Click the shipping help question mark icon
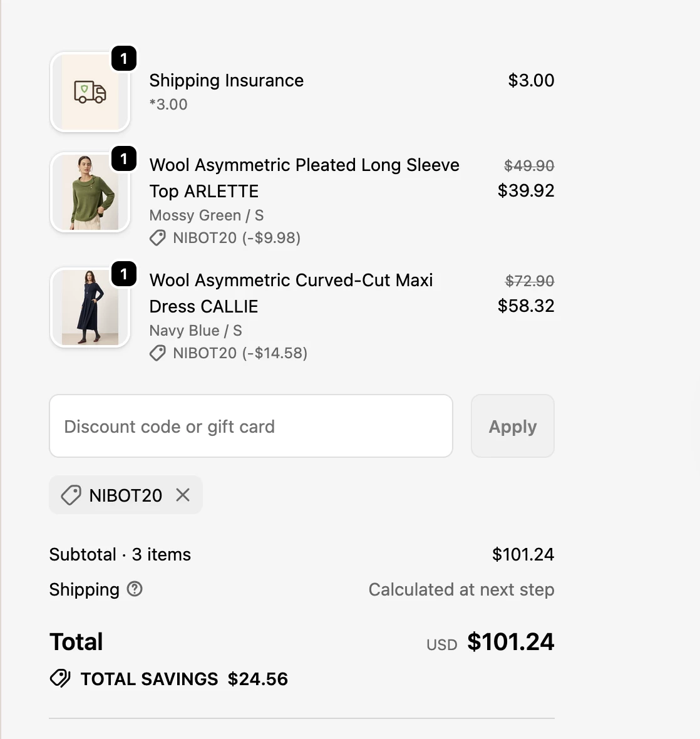The image size is (700, 739). tap(135, 589)
